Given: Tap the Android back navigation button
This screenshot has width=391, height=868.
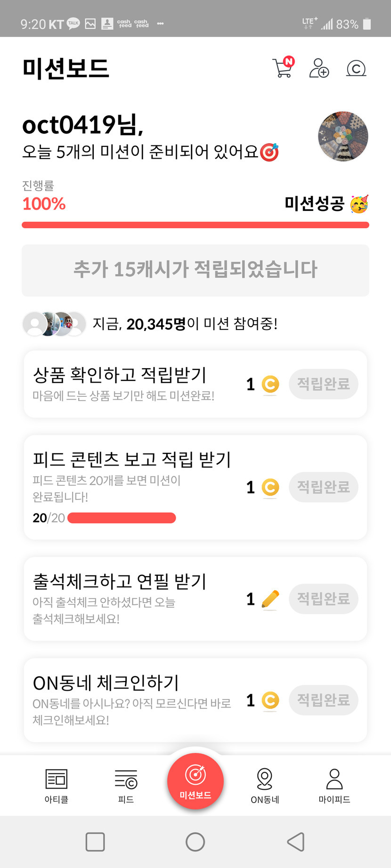Looking at the screenshot, I should pyautogui.click(x=296, y=842).
